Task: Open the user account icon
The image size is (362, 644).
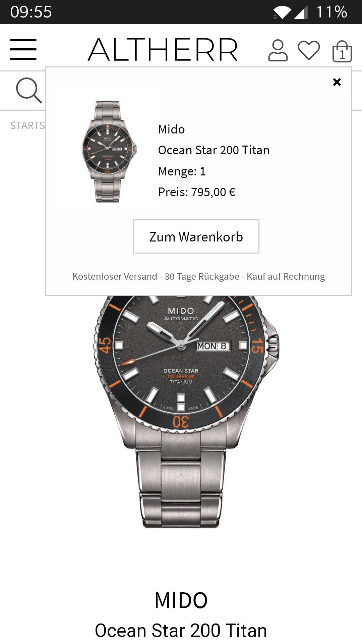Action: click(x=278, y=50)
